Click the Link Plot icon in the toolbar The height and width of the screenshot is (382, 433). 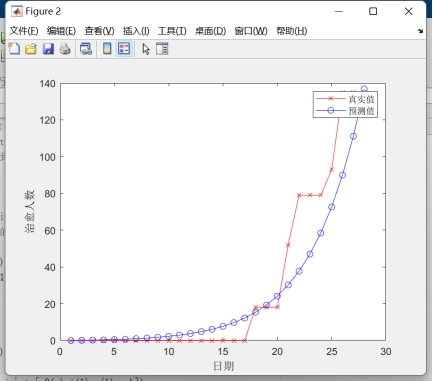(x=86, y=49)
